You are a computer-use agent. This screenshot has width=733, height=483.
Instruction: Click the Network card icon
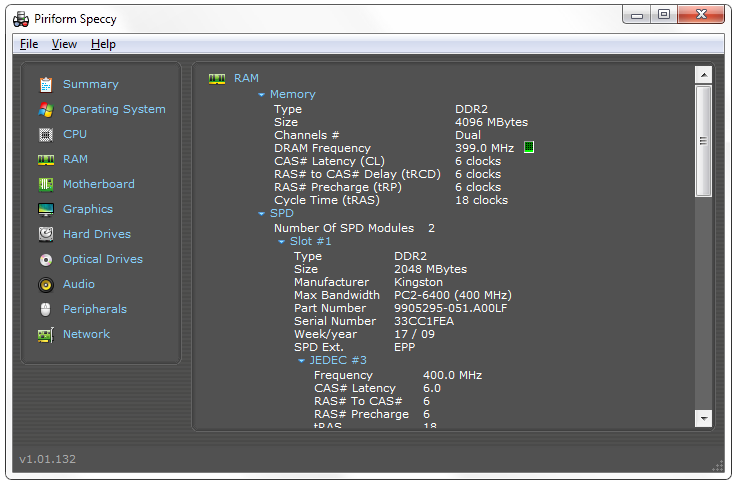tap(46, 335)
